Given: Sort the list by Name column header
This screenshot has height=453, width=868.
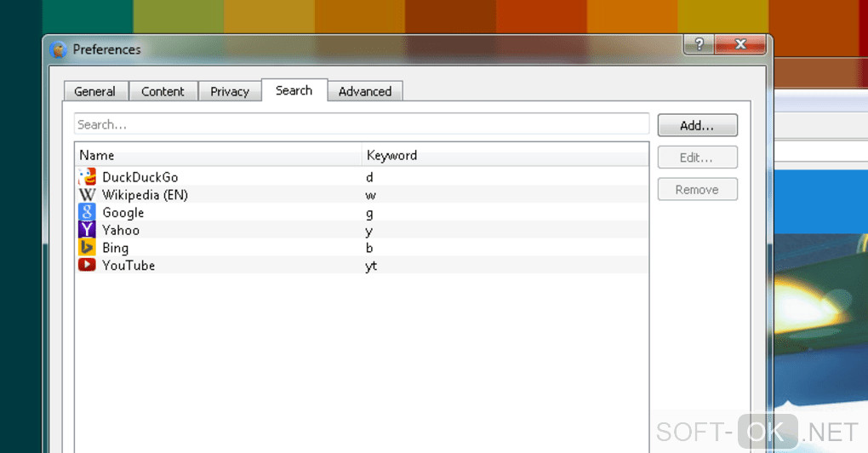Looking at the screenshot, I should click(217, 155).
